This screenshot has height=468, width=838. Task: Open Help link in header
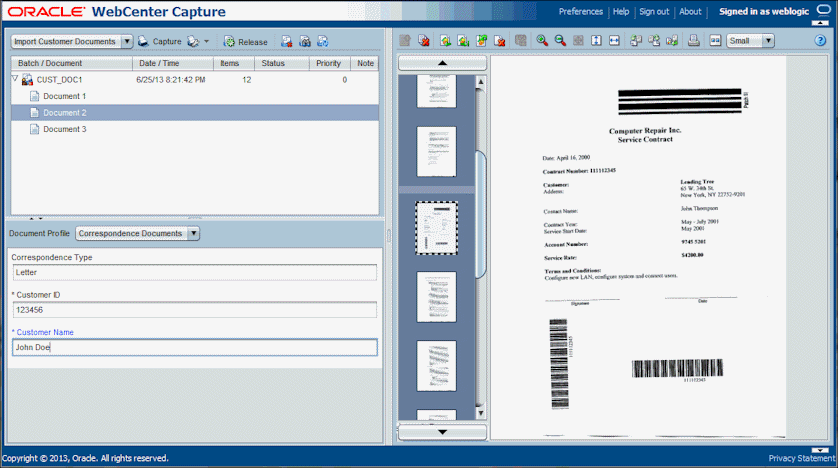620,11
